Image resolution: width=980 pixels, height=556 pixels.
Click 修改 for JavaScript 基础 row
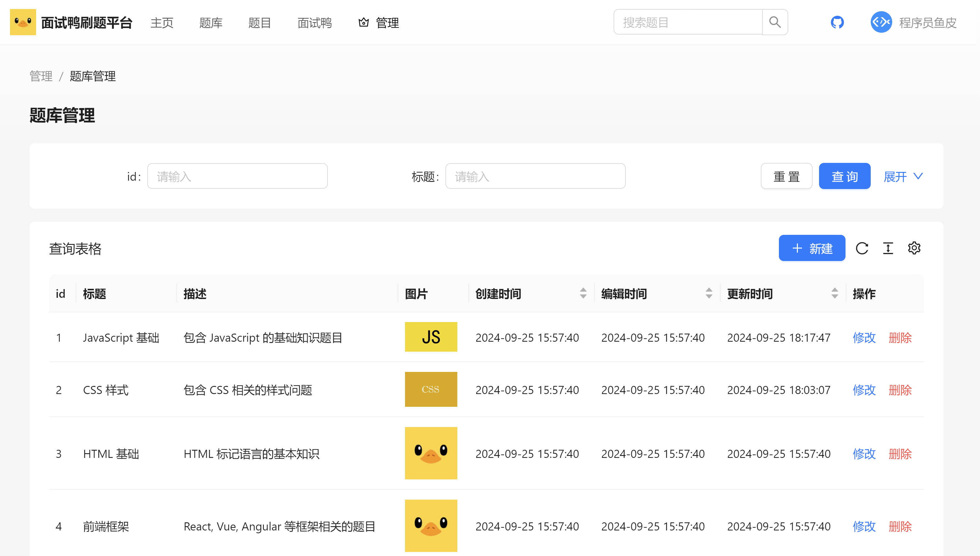pos(864,338)
